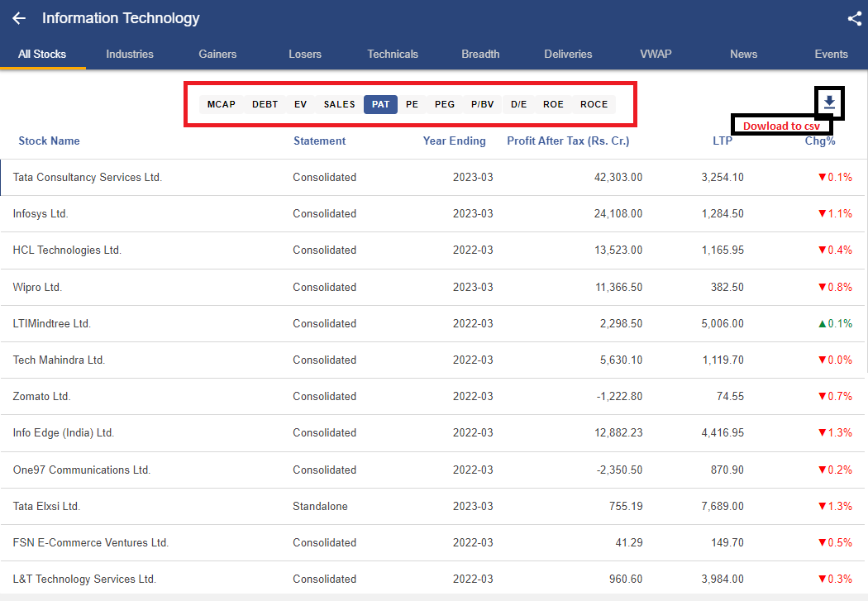Sort by Year Ending column header
Screen dimensions: 868x601
(x=455, y=141)
